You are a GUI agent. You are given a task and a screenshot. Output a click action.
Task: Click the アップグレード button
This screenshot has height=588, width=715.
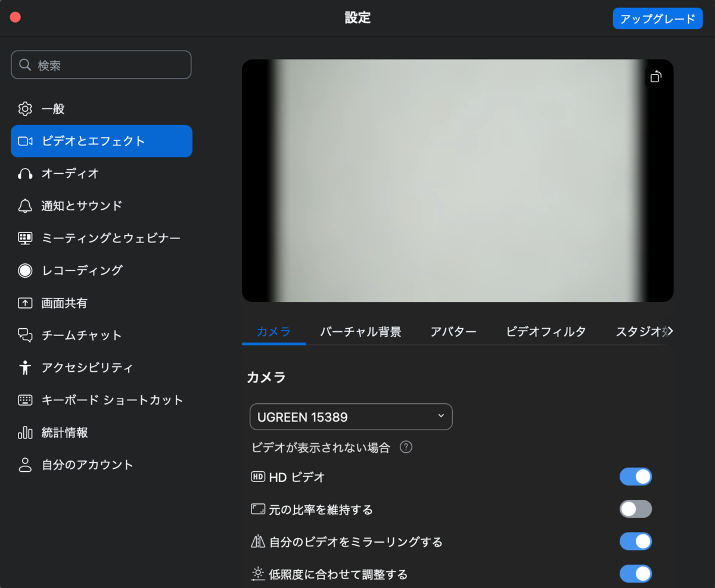658,18
